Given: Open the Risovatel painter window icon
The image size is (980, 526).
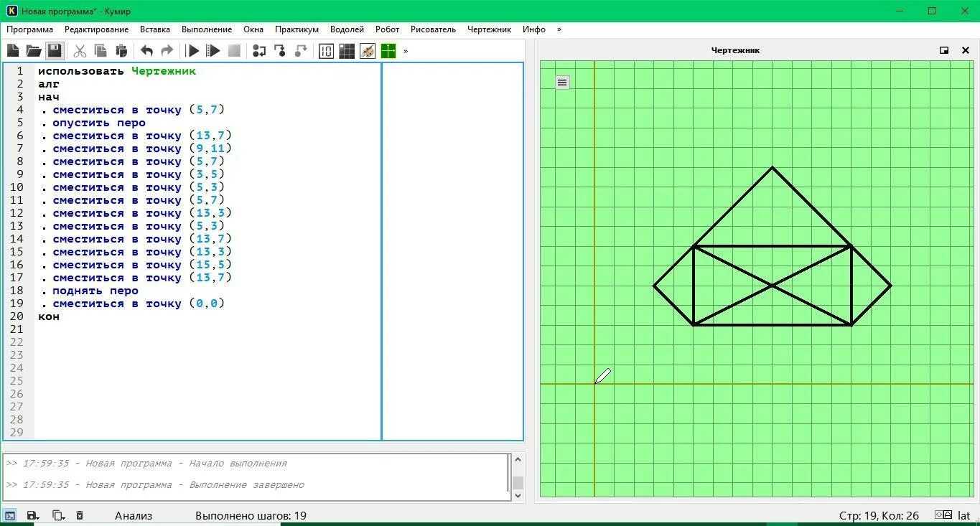Looking at the screenshot, I should [368, 51].
